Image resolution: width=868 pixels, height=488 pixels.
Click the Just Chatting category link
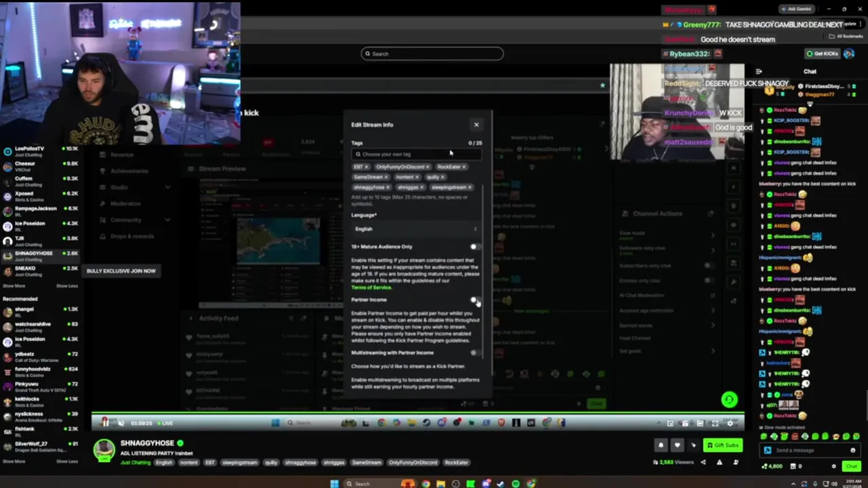(x=136, y=462)
